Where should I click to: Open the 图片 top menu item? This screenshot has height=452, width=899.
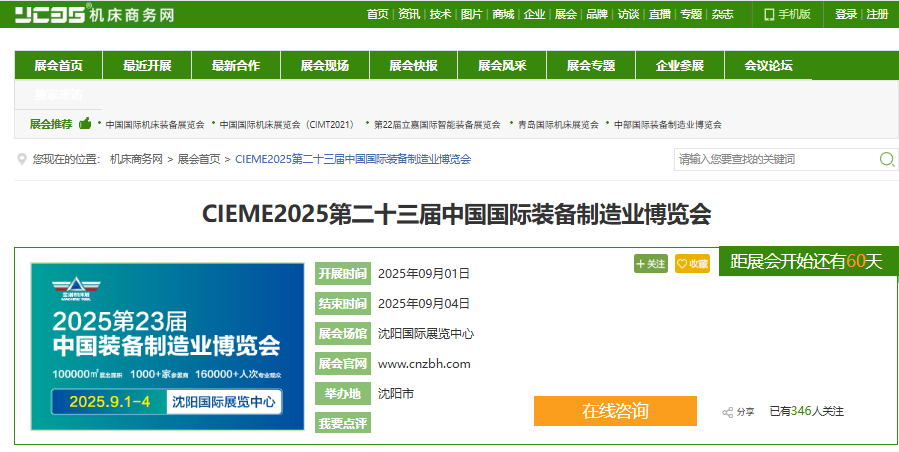[x=471, y=14]
